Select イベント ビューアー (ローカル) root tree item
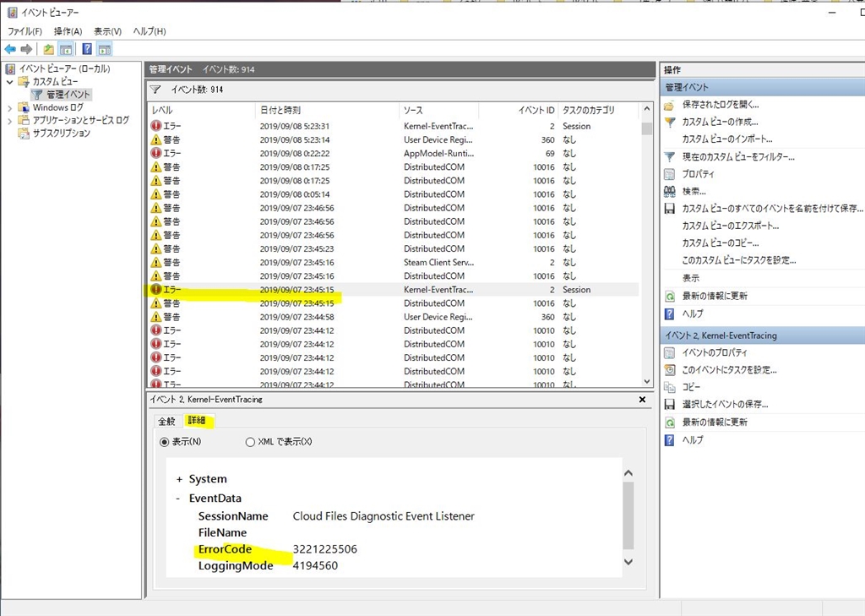Image resolution: width=865 pixels, height=616 pixels. pyautogui.click(x=64, y=68)
